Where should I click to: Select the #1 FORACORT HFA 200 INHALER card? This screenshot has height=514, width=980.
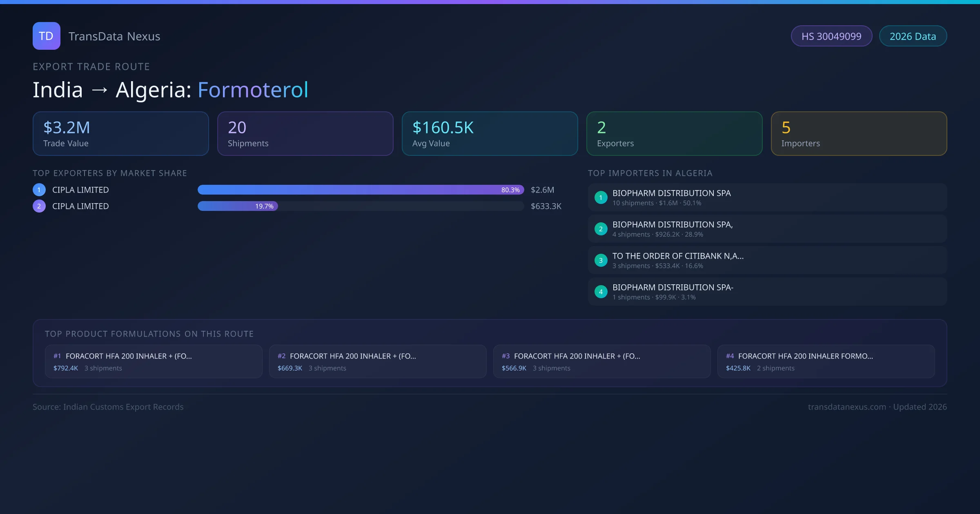(x=154, y=361)
